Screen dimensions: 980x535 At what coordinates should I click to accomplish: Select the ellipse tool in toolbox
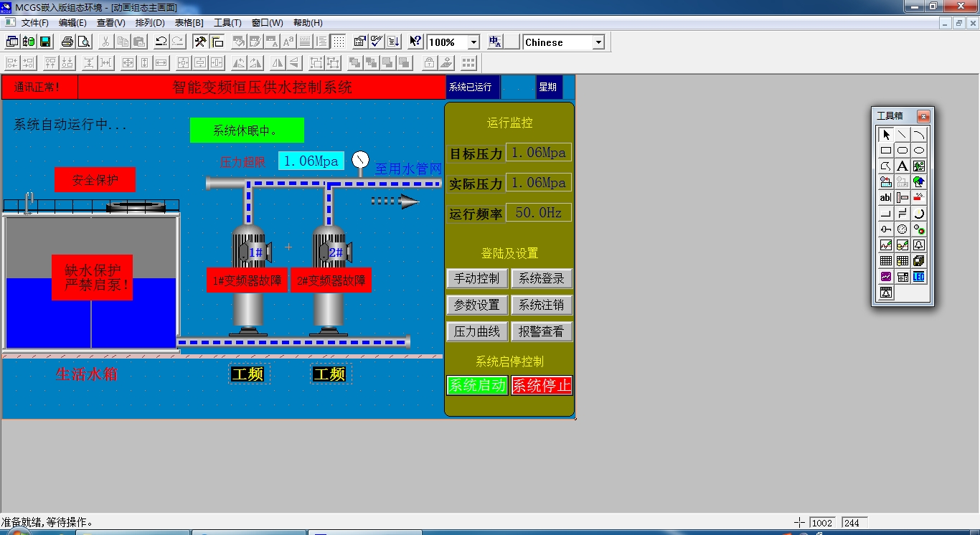point(919,151)
